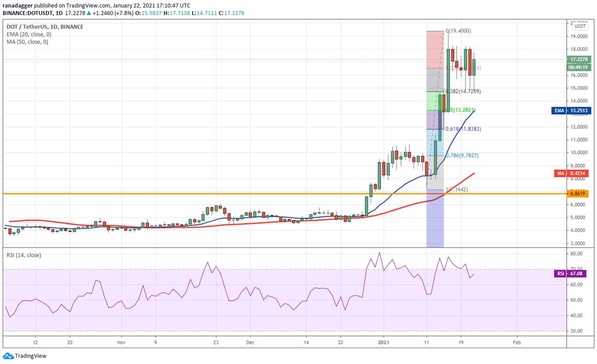Click the 23 date label on the time axis
The image size is (597, 364).
[x=215, y=342]
